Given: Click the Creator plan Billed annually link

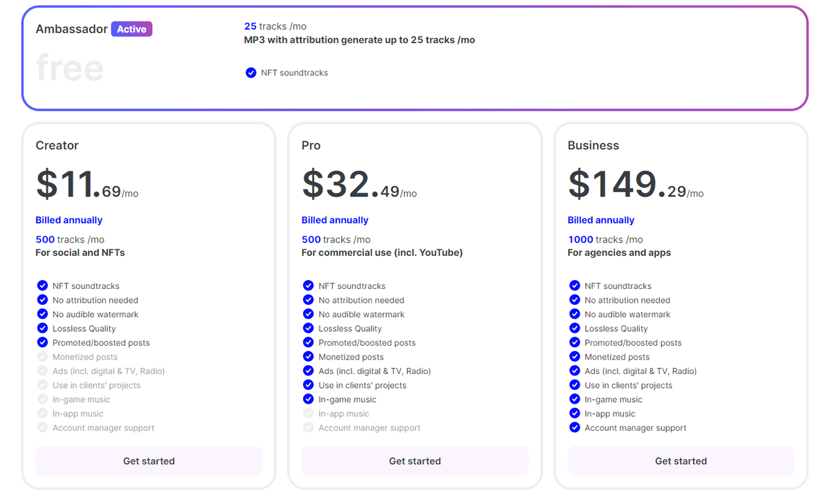Looking at the screenshot, I should point(69,220).
